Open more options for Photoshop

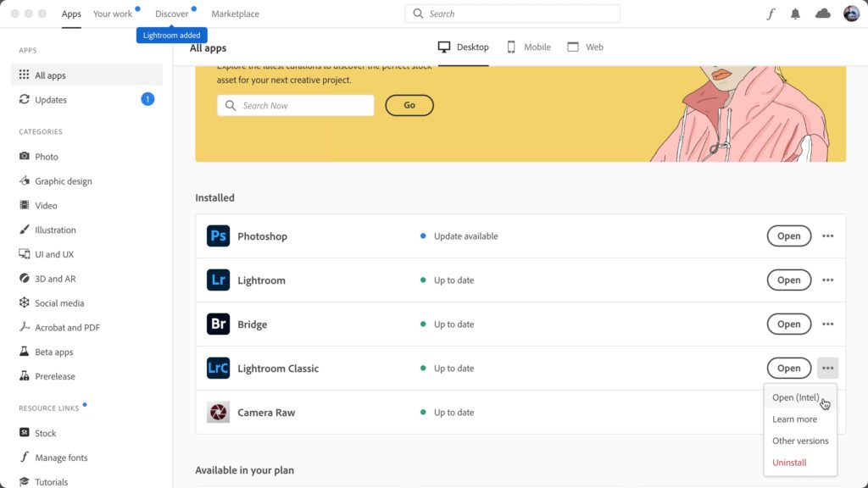tap(827, 236)
